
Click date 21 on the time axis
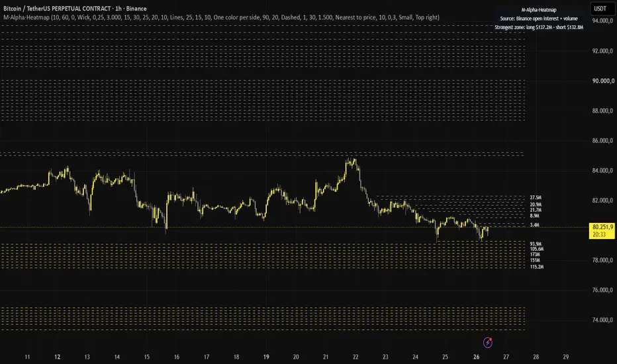point(326,357)
